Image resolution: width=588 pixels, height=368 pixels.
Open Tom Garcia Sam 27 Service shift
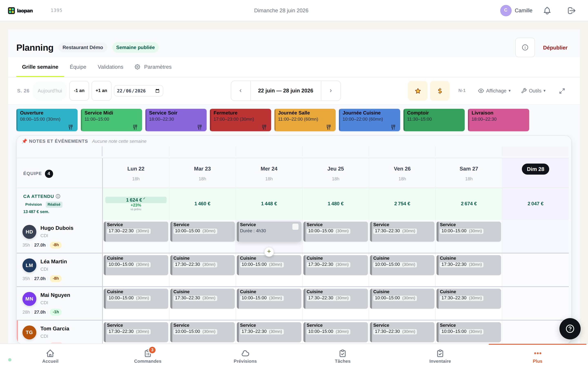[x=469, y=332]
